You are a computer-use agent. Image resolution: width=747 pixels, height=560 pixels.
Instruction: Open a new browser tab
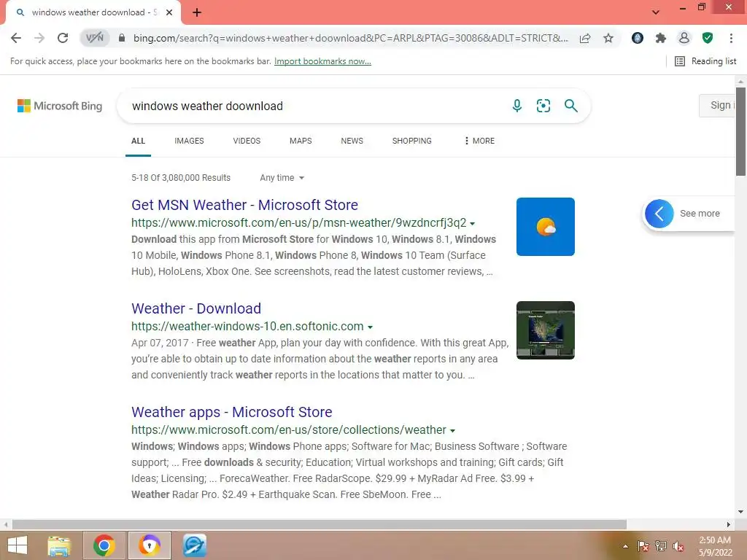tap(197, 12)
